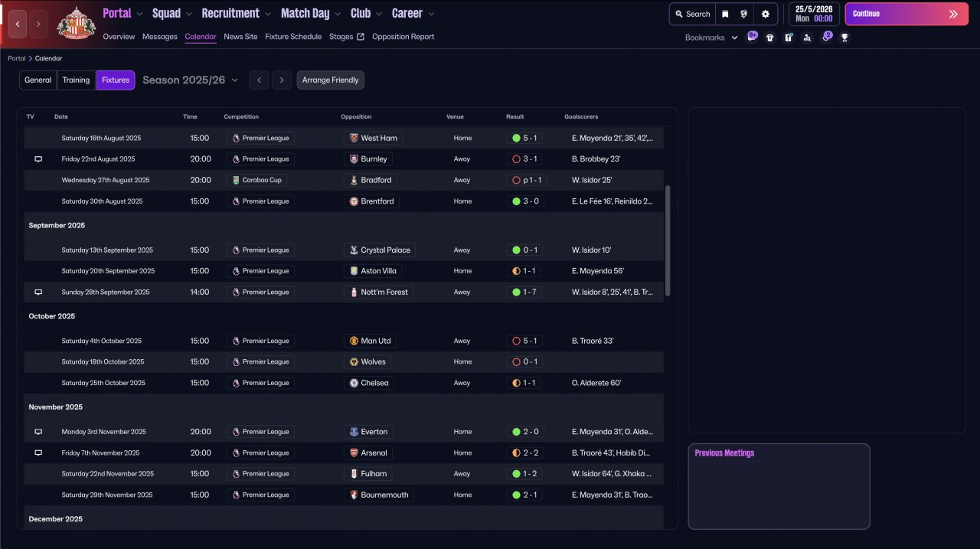980x549 pixels.
Task: Switch to the Overview tab
Action: 119,37
